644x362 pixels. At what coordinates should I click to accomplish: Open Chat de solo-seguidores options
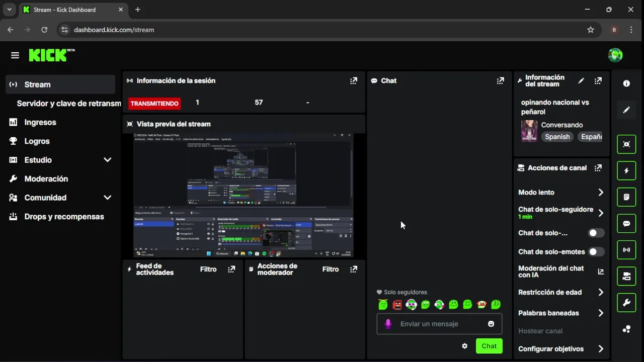pos(561,213)
